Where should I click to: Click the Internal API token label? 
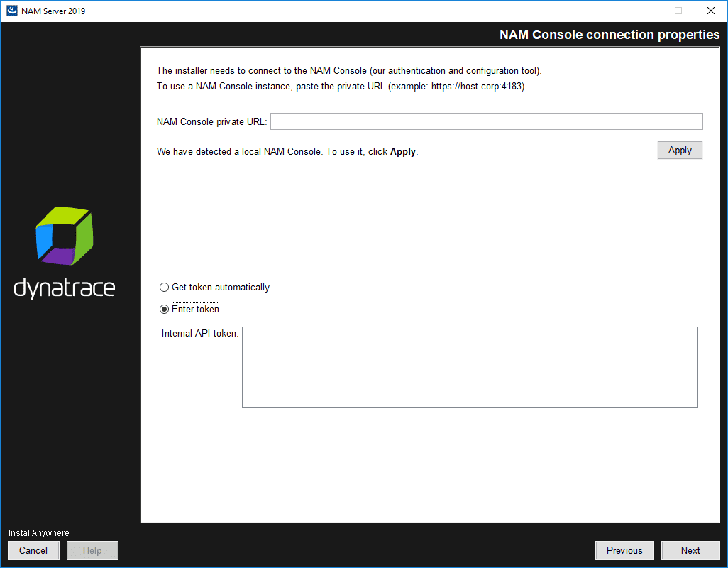click(199, 334)
